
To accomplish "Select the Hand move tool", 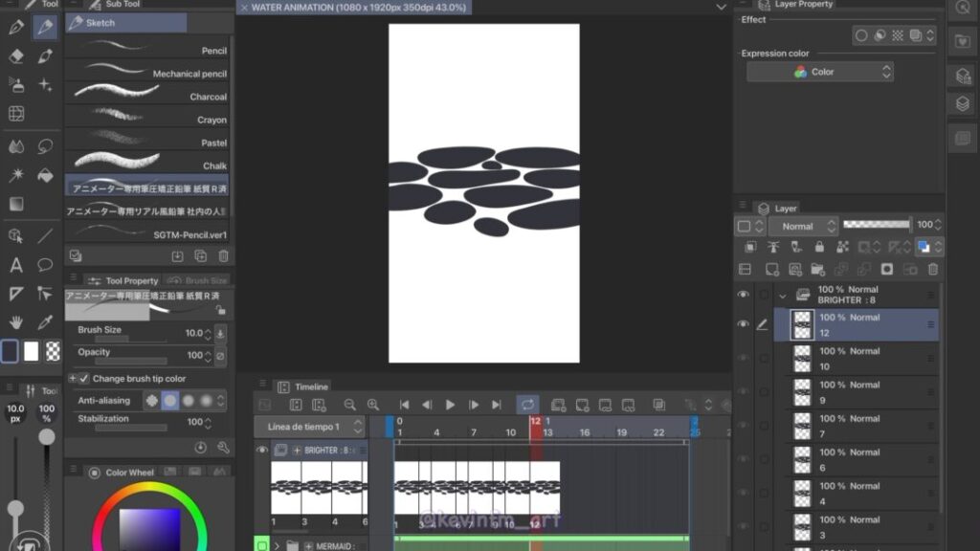I will [x=16, y=322].
